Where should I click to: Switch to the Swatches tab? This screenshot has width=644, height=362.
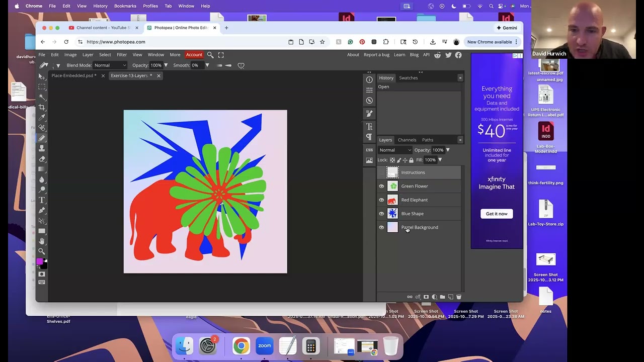409,78
